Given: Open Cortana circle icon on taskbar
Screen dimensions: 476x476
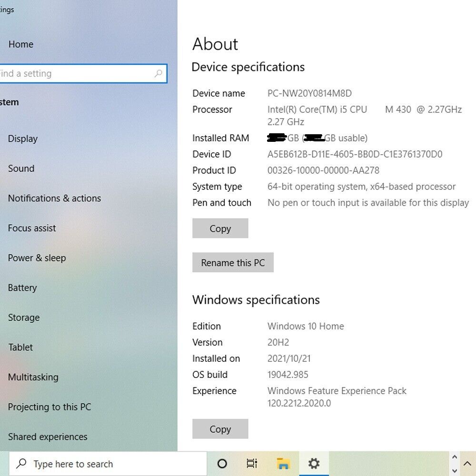Looking at the screenshot, I should click(222, 464).
